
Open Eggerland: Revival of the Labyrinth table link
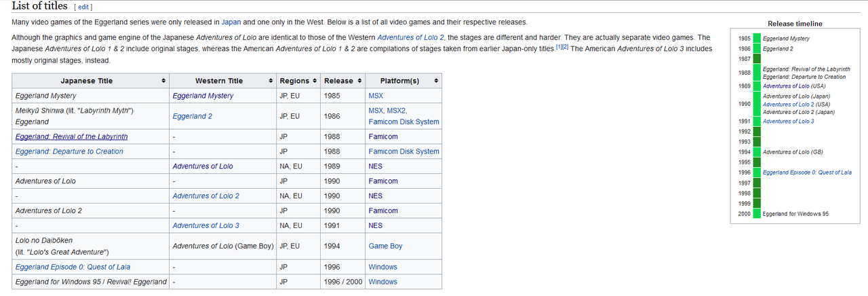(x=71, y=136)
